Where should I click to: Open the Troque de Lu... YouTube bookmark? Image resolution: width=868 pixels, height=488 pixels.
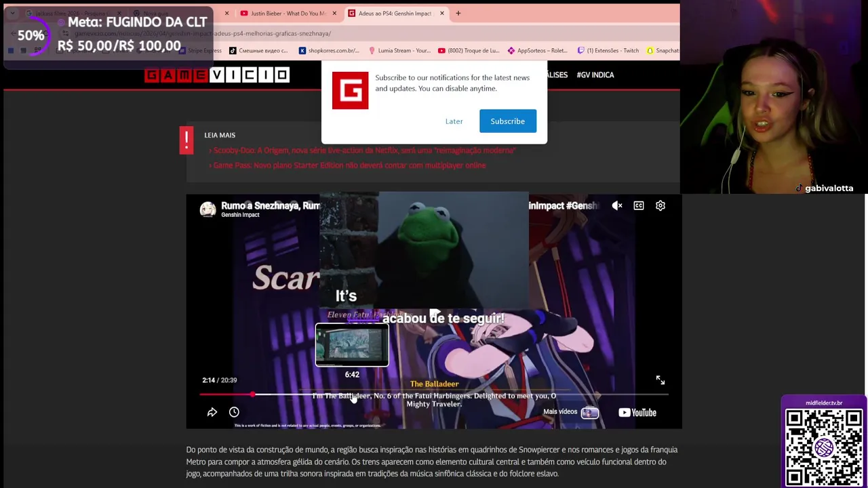click(x=469, y=51)
